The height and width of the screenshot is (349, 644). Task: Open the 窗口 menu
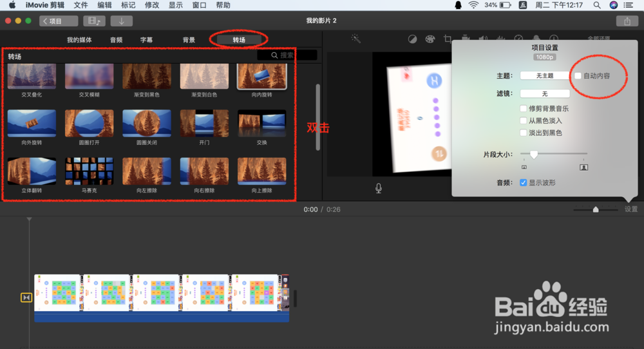[x=200, y=5]
